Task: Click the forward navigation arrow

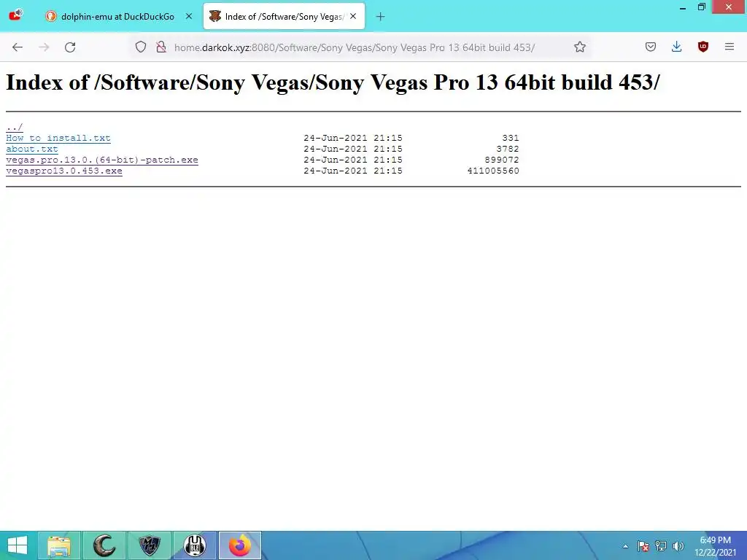Action: point(44,47)
